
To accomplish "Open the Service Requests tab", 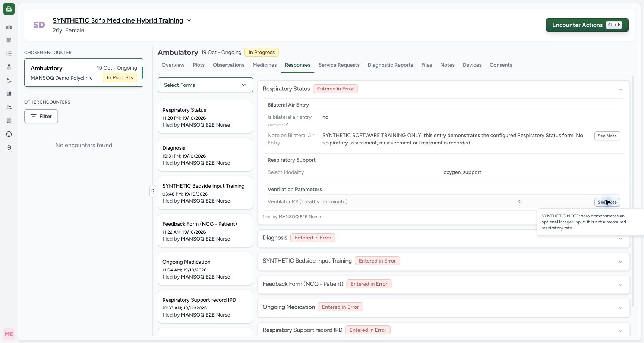I will coord(339,65).
